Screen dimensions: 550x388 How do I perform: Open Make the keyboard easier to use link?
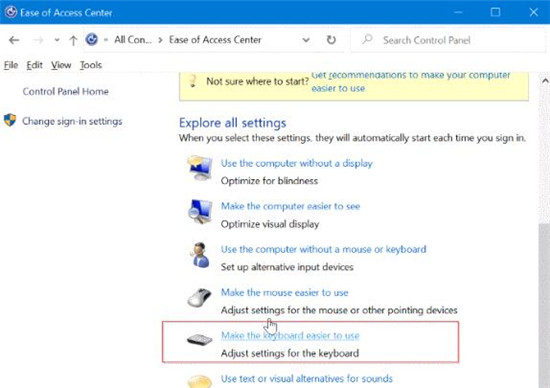[290, 336]
